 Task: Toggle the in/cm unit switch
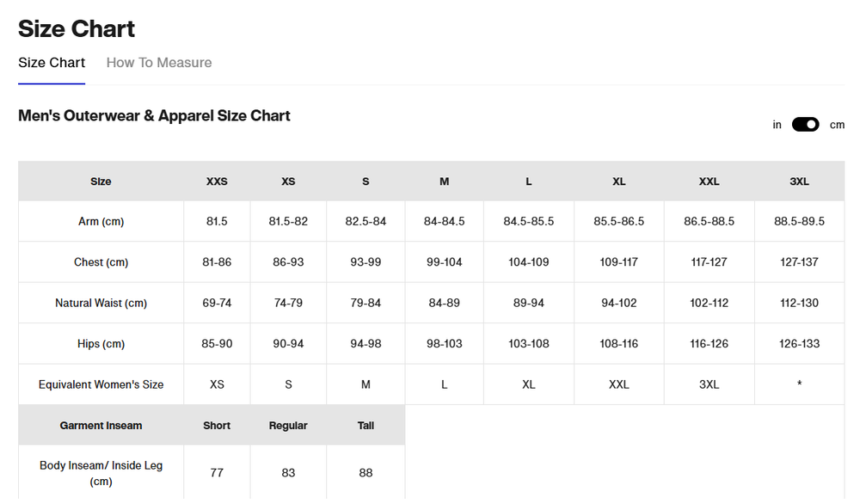coord(805,125)
